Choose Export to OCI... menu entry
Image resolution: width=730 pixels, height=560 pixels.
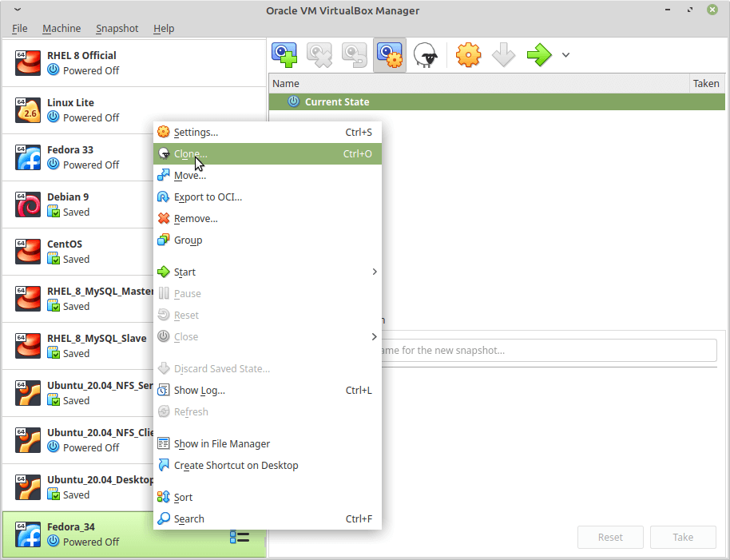point(268,197)
